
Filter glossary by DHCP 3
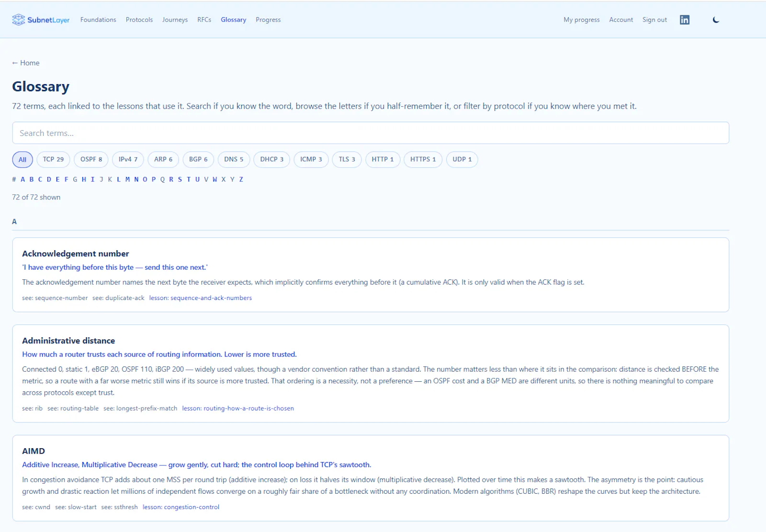tap(272, 159)
